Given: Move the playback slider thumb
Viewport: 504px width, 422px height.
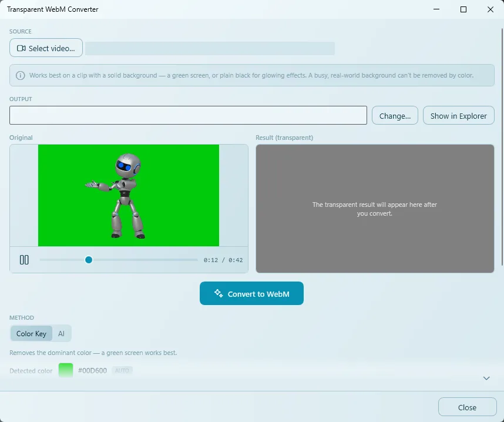Looking at the screenshot, I should (89, 260).
